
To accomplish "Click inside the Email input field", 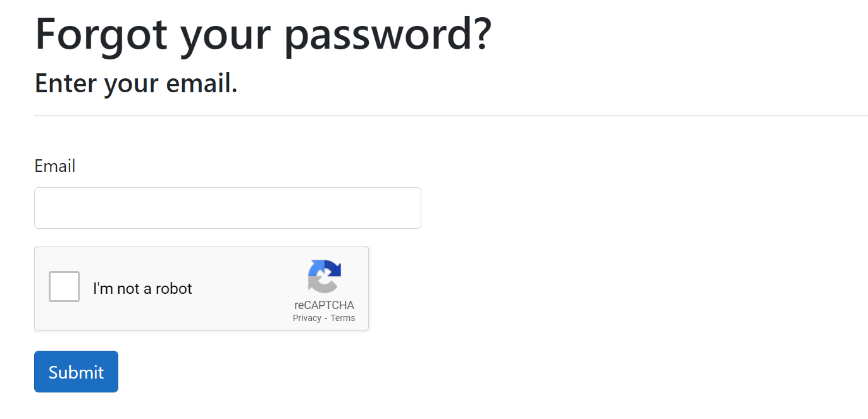I will point(227,207).
